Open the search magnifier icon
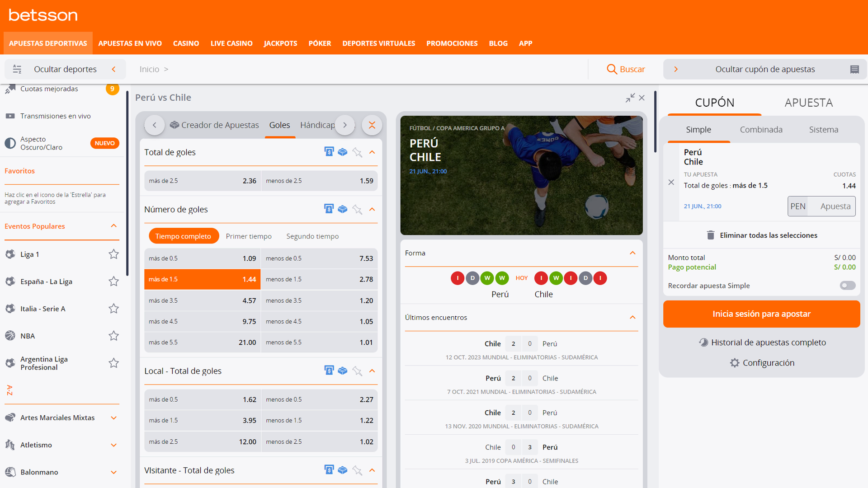 (612, 69)
